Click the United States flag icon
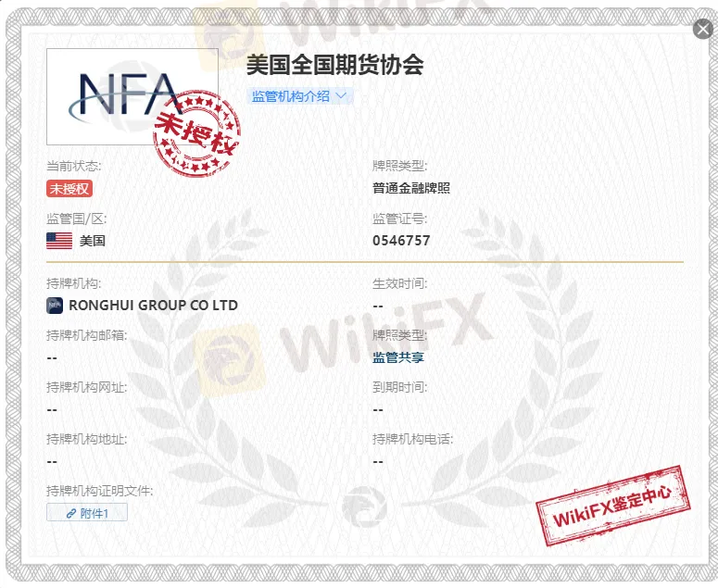718x588 pixels. [x=59, y=241]
